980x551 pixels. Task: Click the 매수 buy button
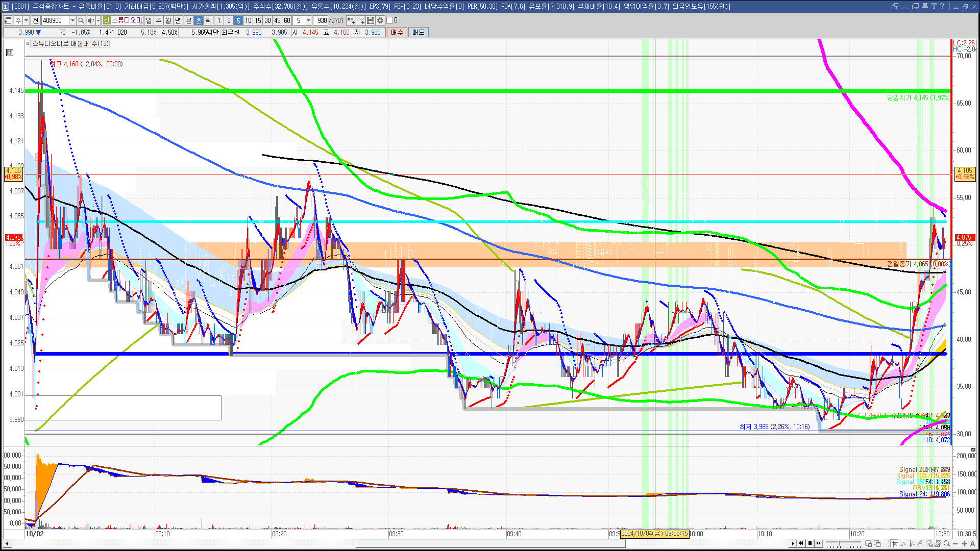[x=397, y=32]
